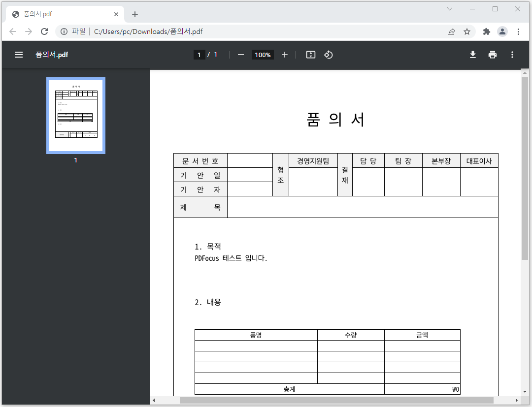Click the 본부장 header cell
This screenshot has width=532, height=407.
coord(441,161)
